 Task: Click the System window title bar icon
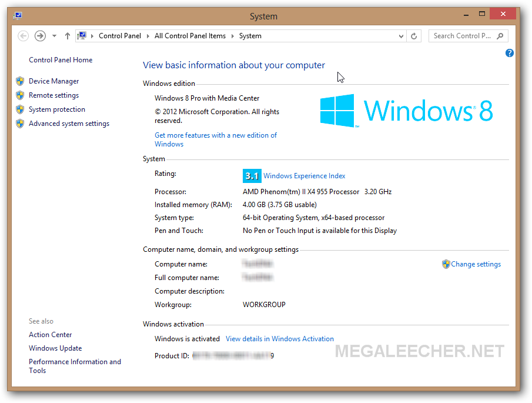18,16
